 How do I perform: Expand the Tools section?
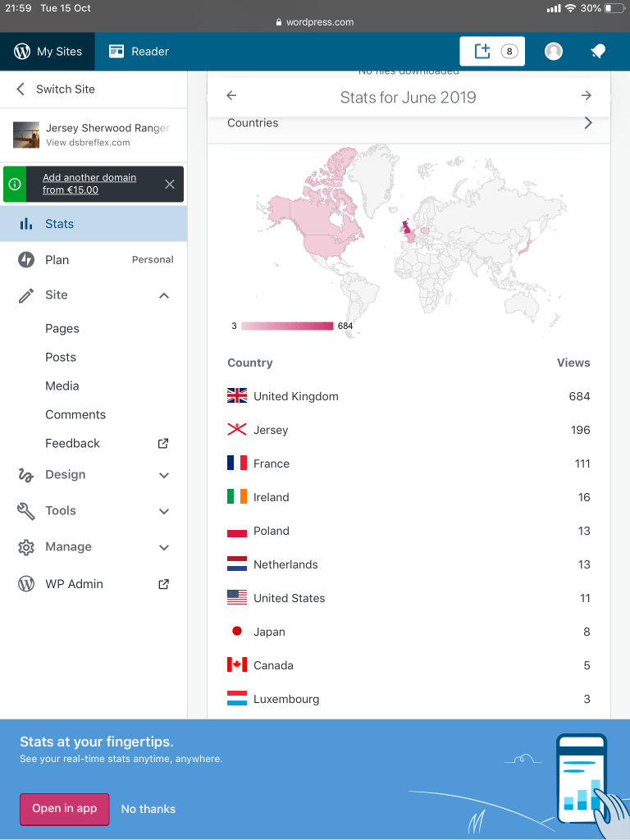coord(164,511)
